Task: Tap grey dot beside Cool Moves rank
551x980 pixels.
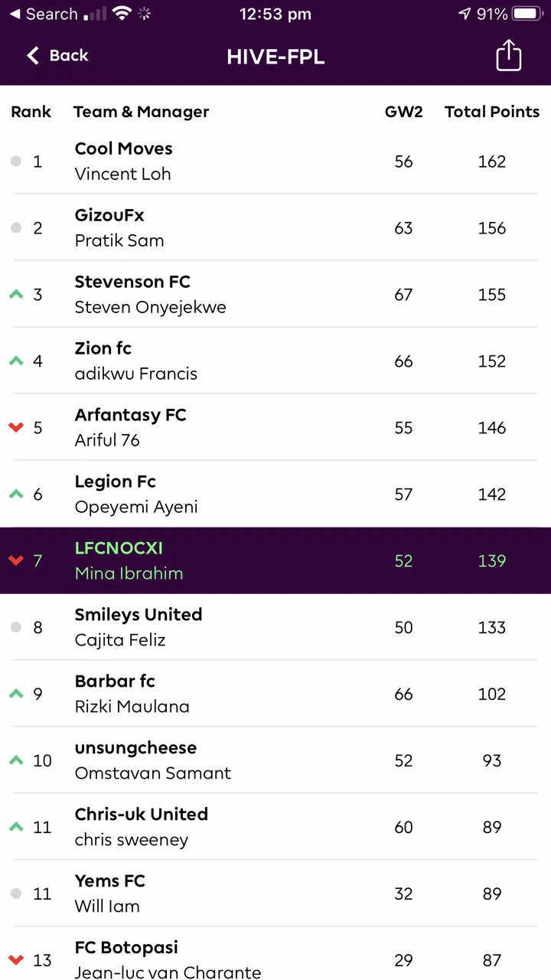Action: click(x=16, y=162)
